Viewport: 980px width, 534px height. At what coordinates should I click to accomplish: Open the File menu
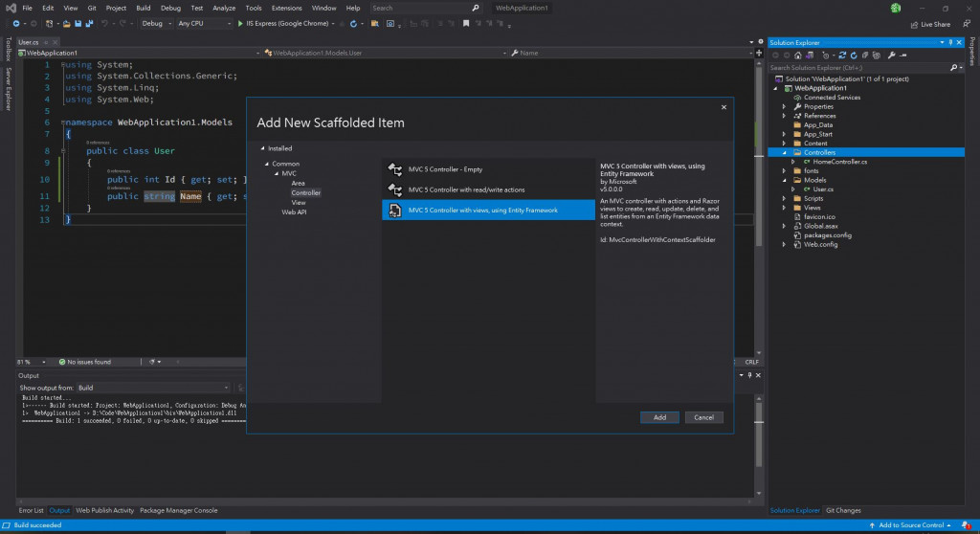(27, 8)
